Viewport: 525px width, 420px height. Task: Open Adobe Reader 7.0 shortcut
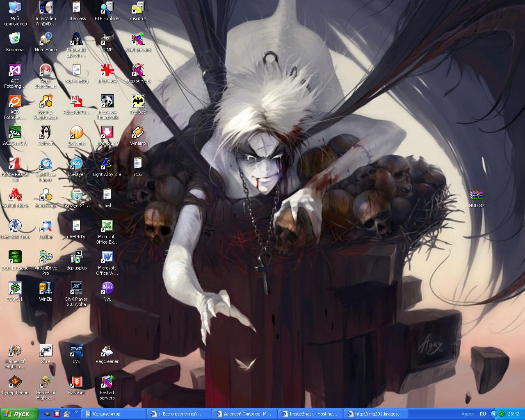(x=15, y=169)
